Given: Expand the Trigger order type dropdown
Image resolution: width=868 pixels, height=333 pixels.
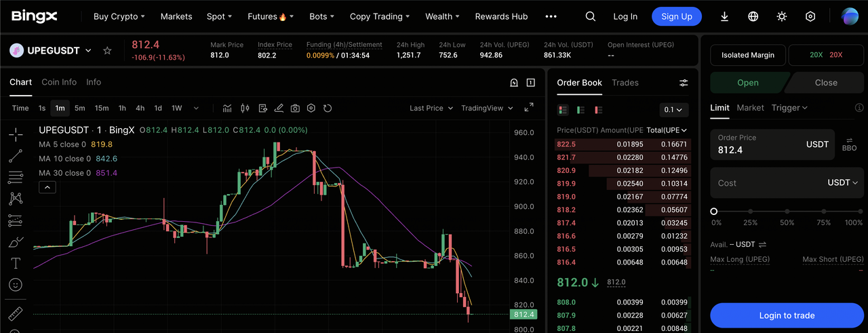Looking at the screenshot, I should click(x=789, y=108).
